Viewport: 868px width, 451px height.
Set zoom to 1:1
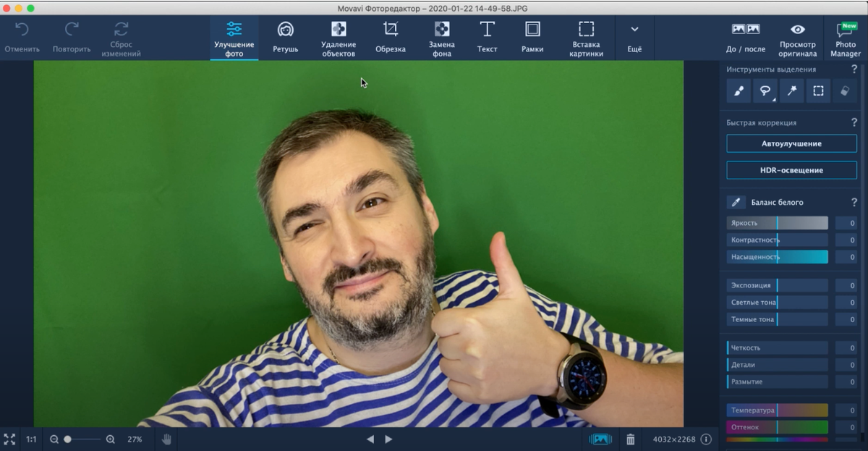click(x=32, y=439)
